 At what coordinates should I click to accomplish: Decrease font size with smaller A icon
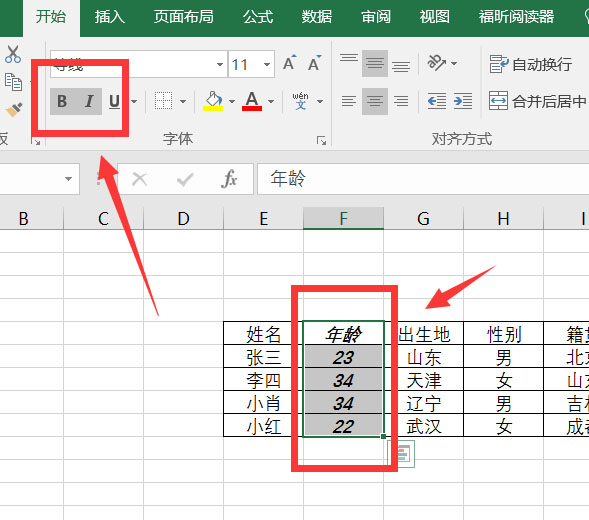[314, 63]
